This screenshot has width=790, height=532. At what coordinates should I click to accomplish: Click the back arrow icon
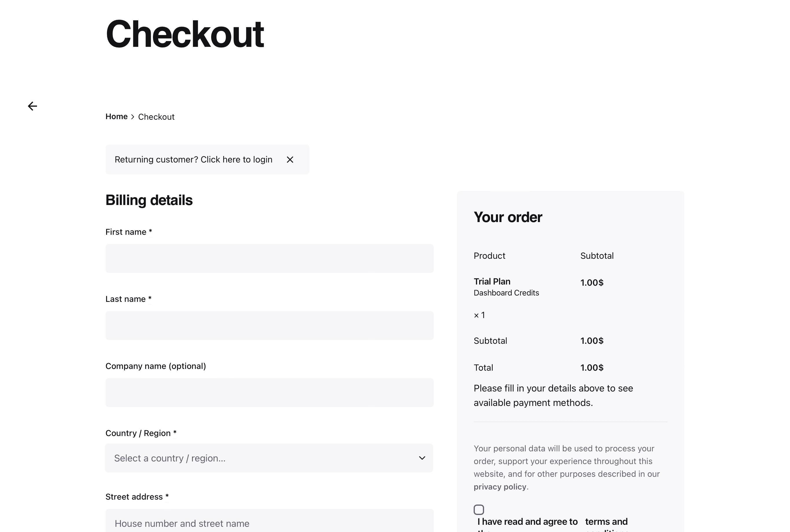tap(33, 106)
